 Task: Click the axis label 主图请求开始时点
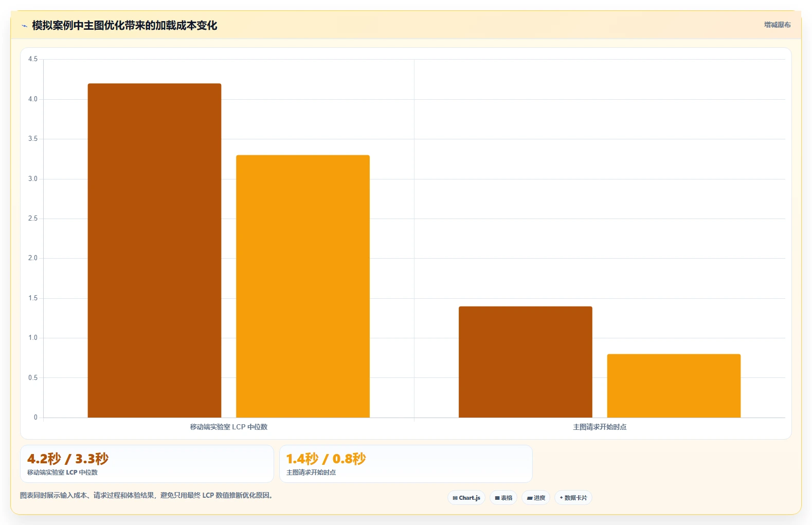(x=600, y=427)
